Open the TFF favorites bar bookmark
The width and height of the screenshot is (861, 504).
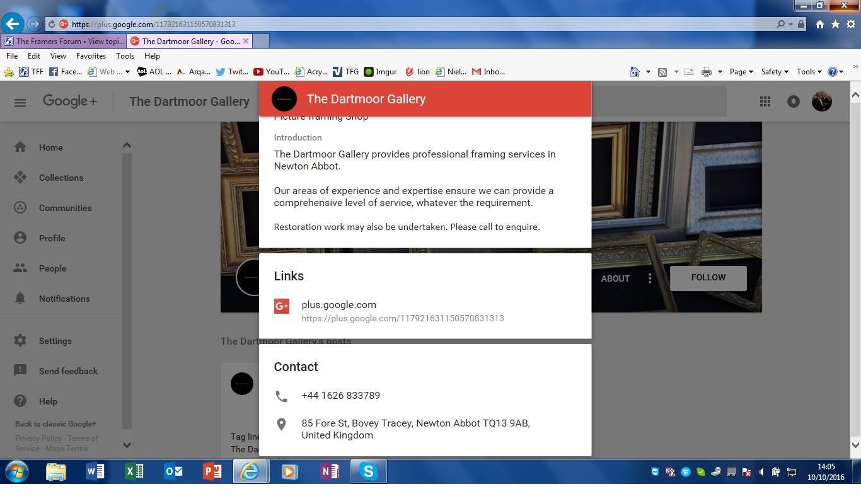coord(32,72)
